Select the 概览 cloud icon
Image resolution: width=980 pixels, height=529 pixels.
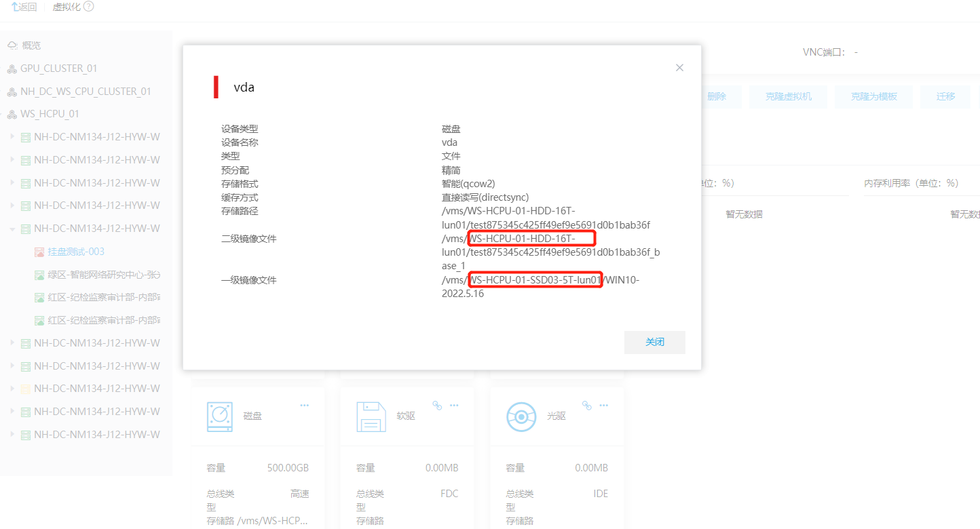(12, 45)
